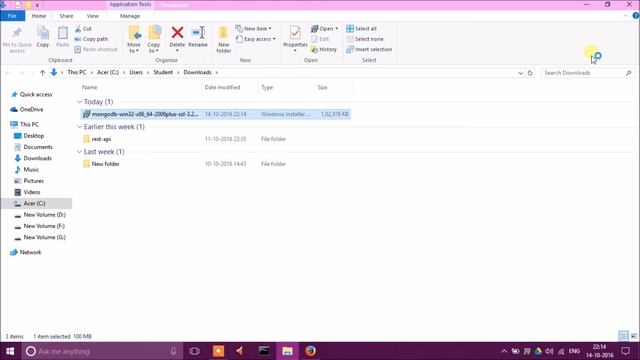
Task: Refresh the Downloads folder
Action: tap(530, 73)
